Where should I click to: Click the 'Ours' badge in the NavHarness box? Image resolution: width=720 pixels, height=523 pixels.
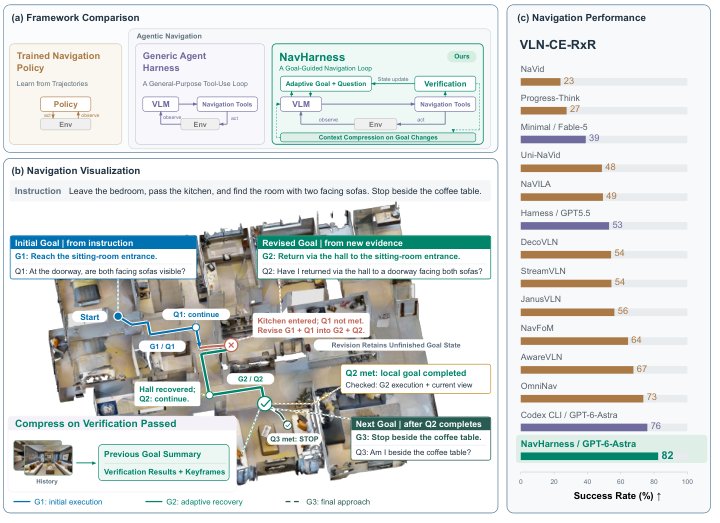pyautogui.click(x=461, y=56)
